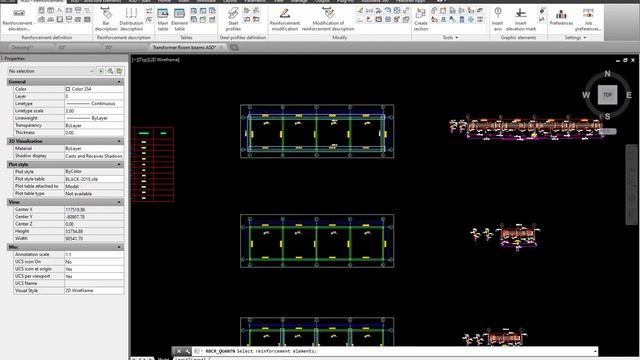The width and height of the screenshot is (640, 360).
Task: Click the Distribution description tool
Action: [131, 19]
